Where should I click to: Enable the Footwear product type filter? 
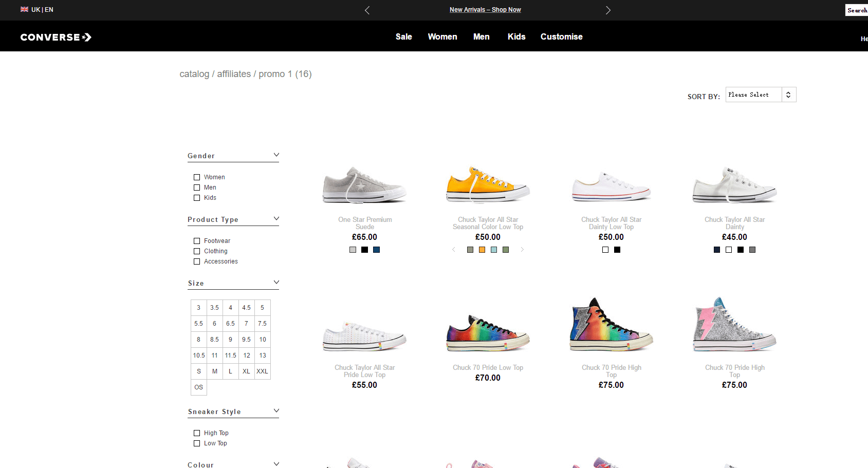click(x=197, y=241)
